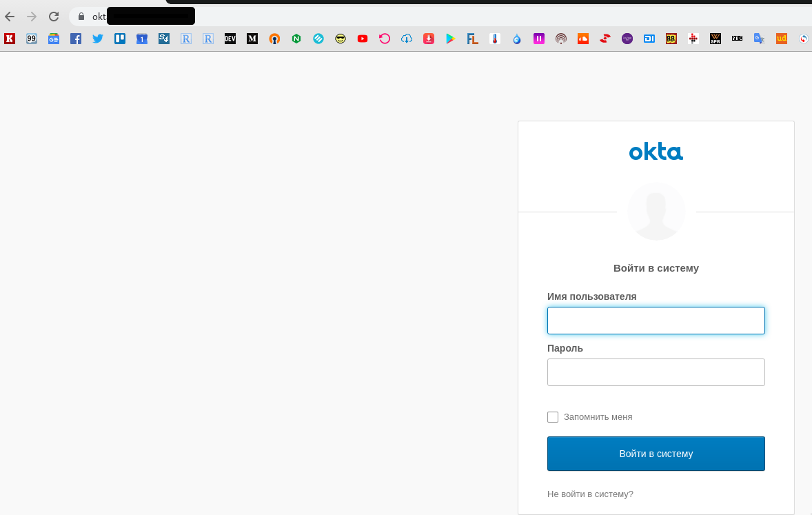View site info via the padlock icon

81,17
